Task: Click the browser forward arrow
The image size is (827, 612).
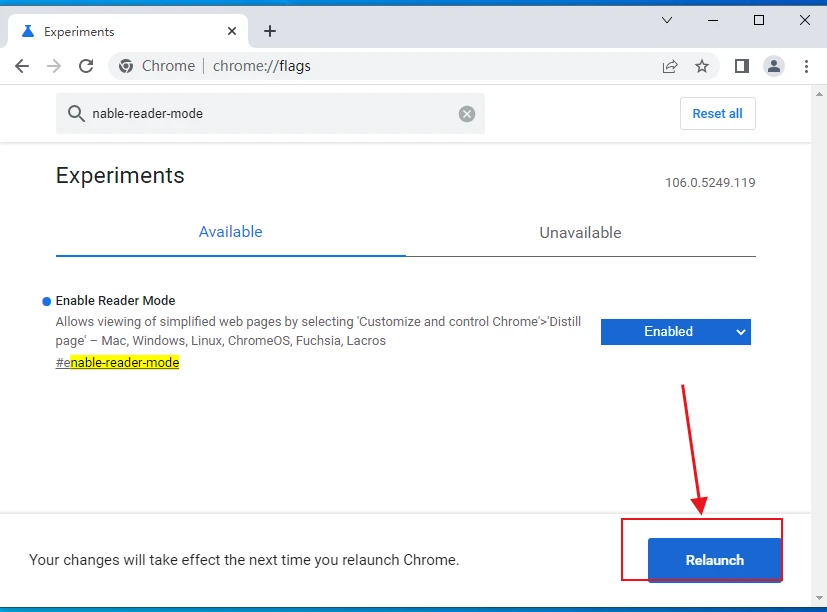Action: coord(54,66)
